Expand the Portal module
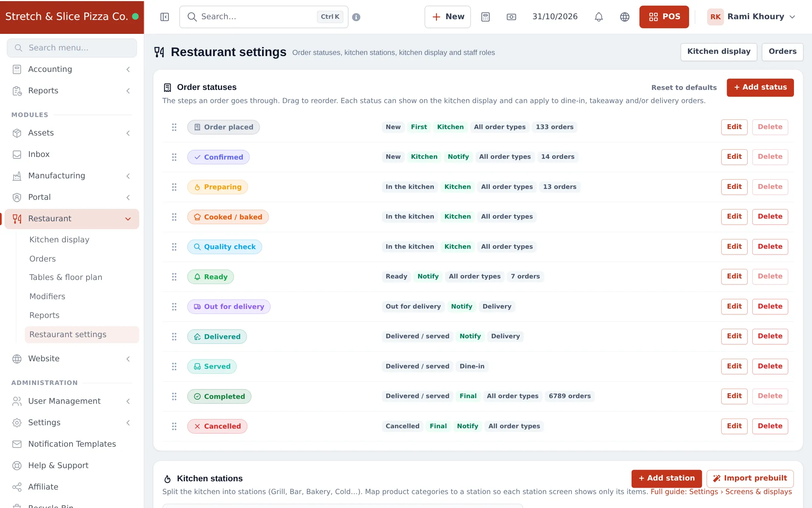Screen dimensions: 812x508 [128, 198]
